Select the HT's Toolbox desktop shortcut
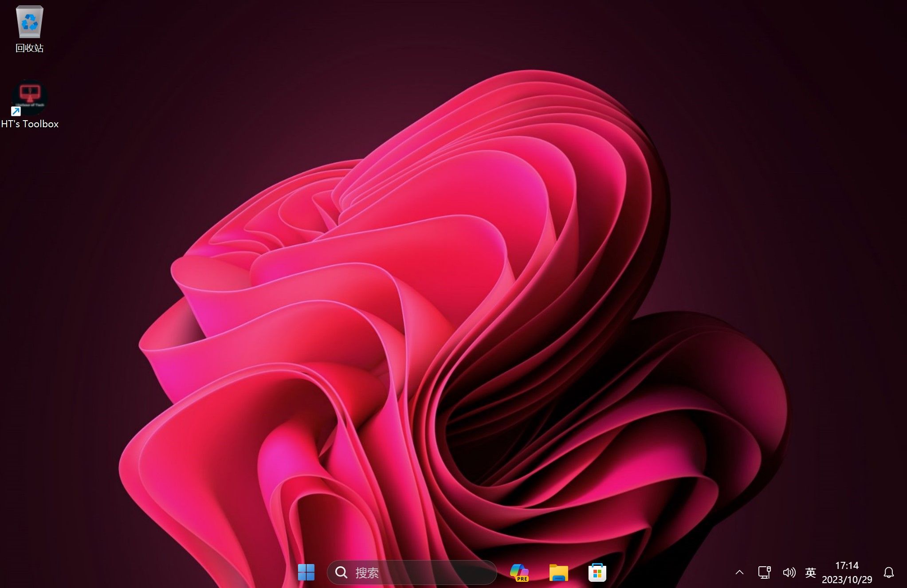Screen dimensions: 907x588 [x=30, y=105]
